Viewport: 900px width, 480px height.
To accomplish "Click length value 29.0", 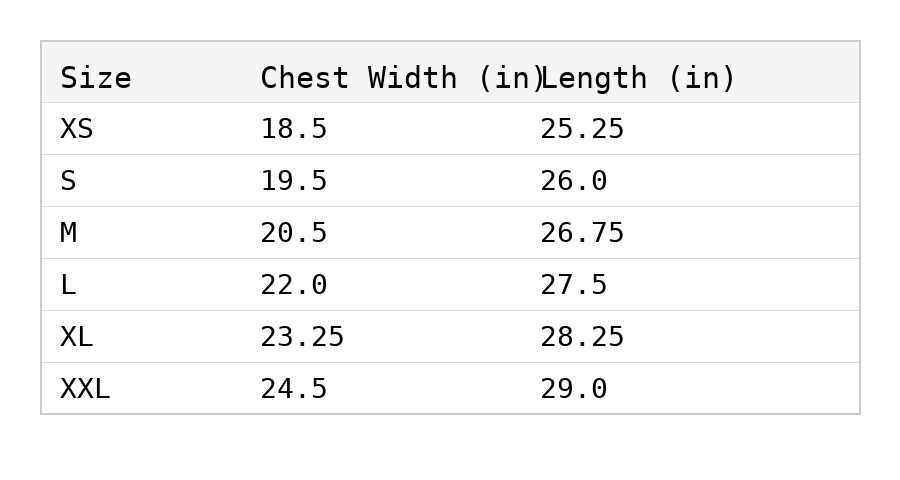I will 574,390.
